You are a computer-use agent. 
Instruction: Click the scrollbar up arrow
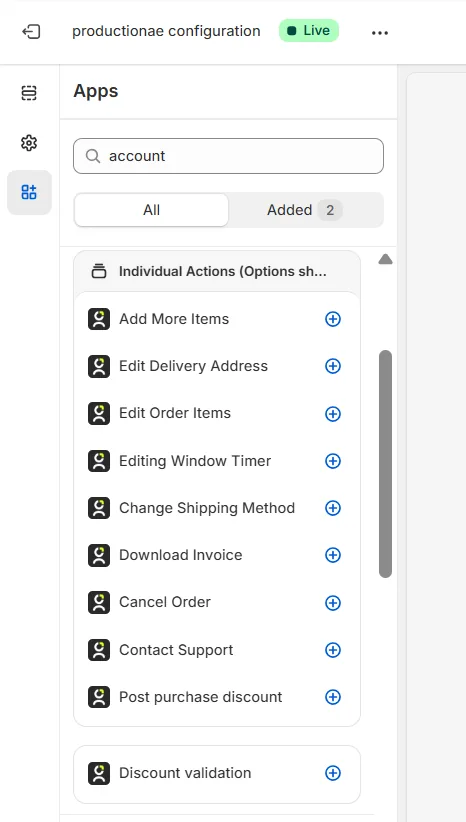coord(385,259)
